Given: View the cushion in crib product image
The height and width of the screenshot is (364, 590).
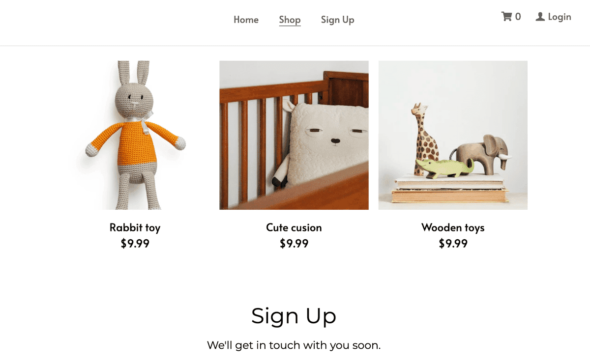Looking at the screenshot, I should (x=294, y=135).
